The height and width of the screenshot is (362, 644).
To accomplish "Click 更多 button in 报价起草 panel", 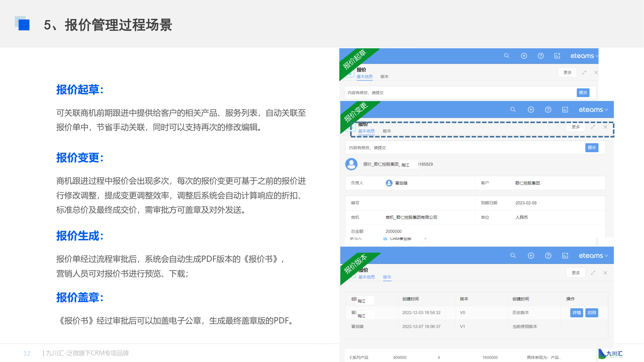I will [567, 72].
